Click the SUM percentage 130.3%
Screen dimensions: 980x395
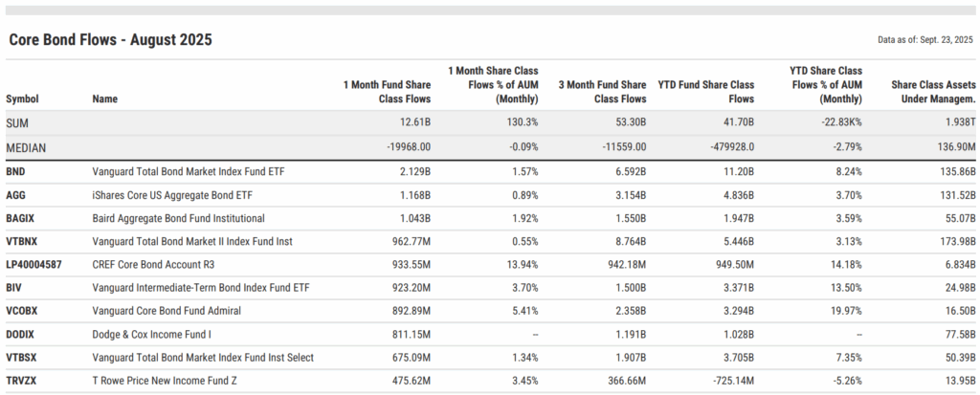522,123
